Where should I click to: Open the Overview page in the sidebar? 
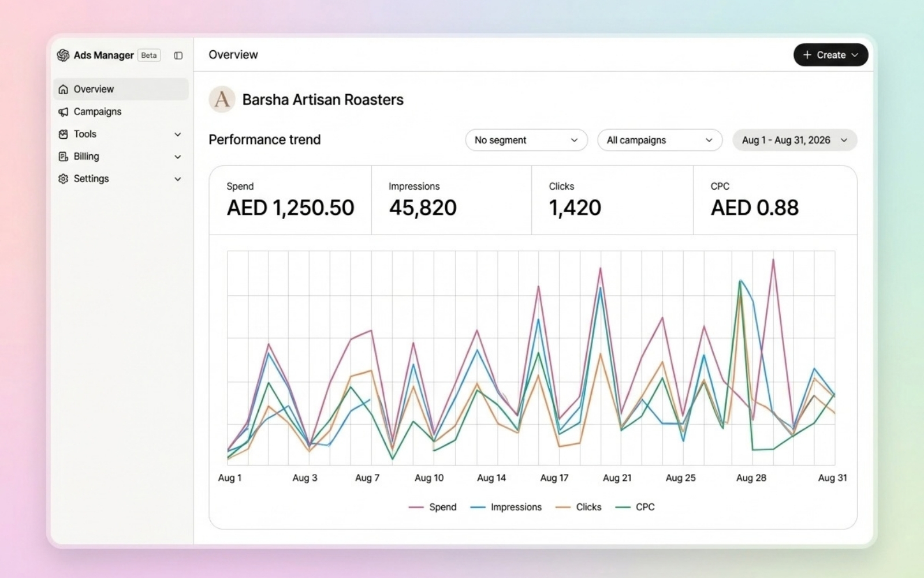click(121, 89)
